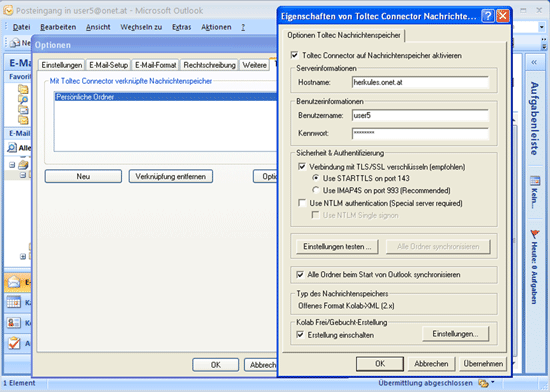Screen dimensions: 550x392
Task: Select the mailbox icon in folder tree
Action: tap(24, 164)
